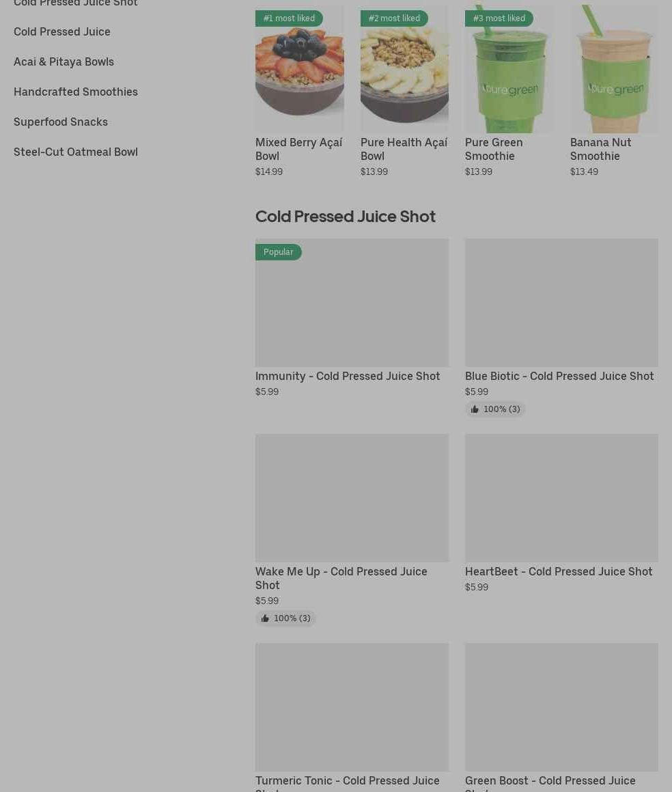Click thumbs-up icon under Blue Biotic shot
The width and height of the screenshot is (672, 792).
point(475,409)
